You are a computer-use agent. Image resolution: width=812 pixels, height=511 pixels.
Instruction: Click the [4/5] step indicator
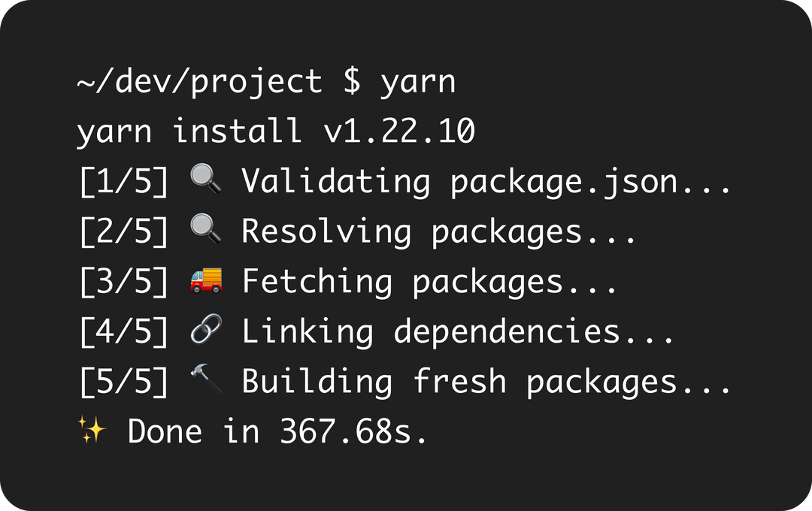[123, 331]
